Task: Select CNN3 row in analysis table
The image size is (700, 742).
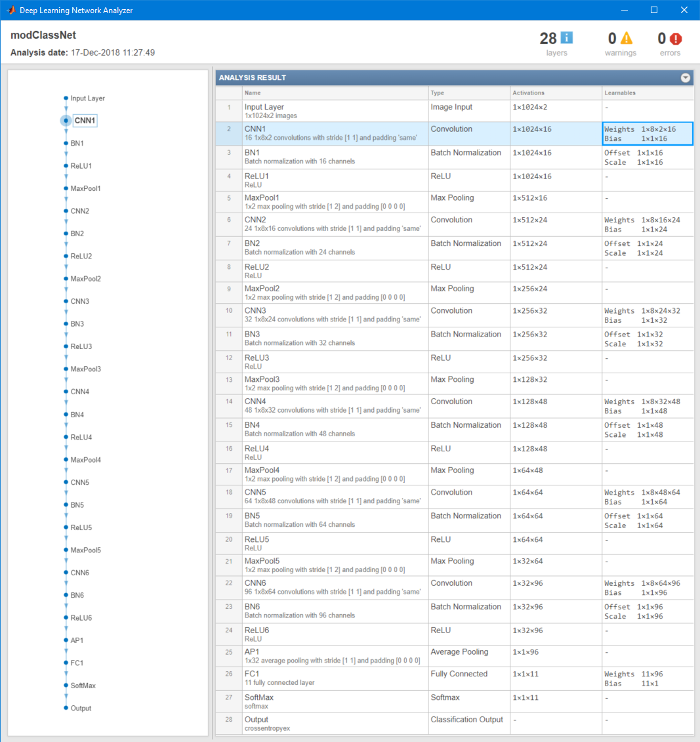Action: [x=455, y=316]
